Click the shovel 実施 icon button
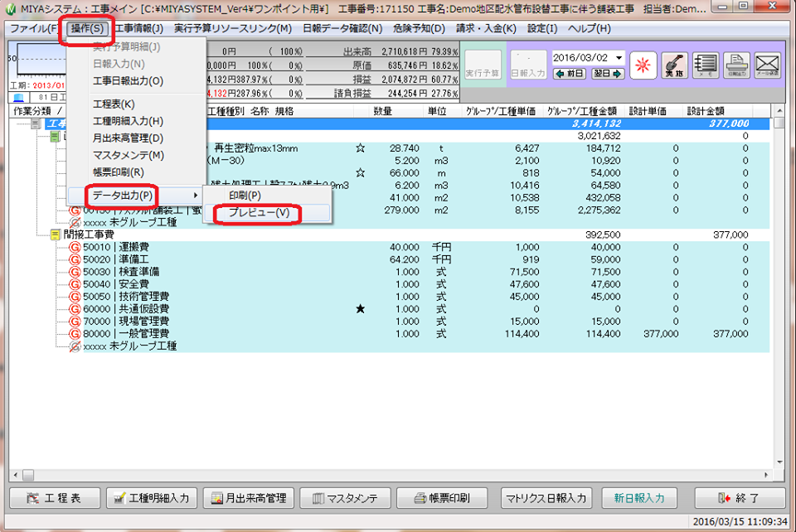Screen dimensions: 796x532 [674, 65]
